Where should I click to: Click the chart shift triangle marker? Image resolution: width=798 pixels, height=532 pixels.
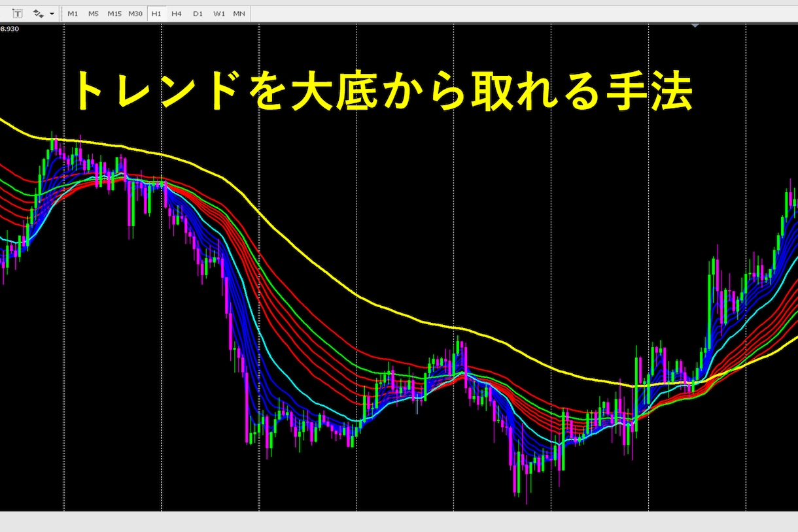coord(695,25)
